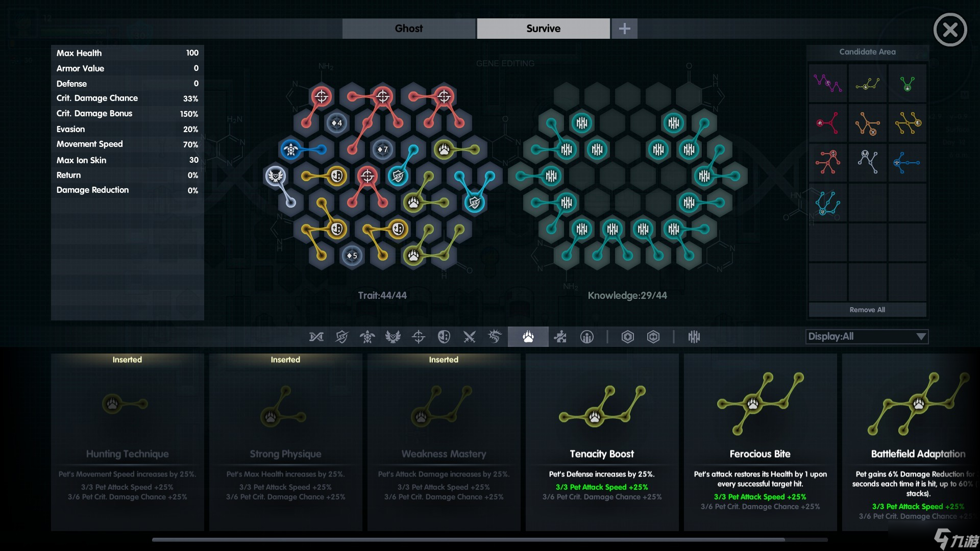Image resolution: width=980 pixels, height=551 pixels.
Task: Select the waveform knowledge gene icon
Action: (x=693, y=336)
